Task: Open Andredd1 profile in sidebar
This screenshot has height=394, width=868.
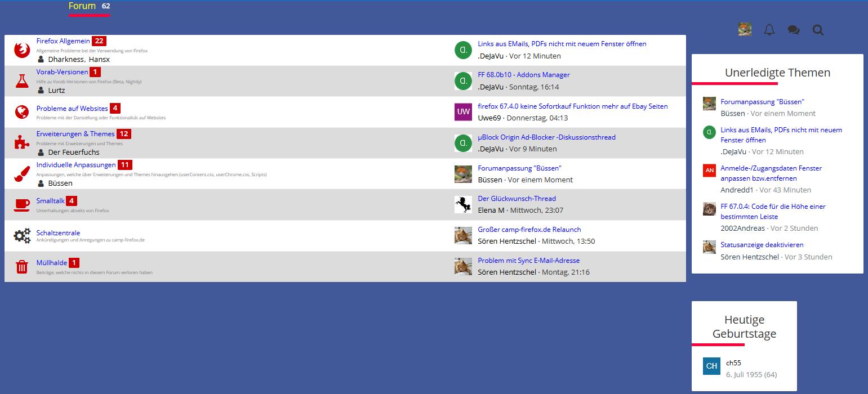Action: point(737,190)
